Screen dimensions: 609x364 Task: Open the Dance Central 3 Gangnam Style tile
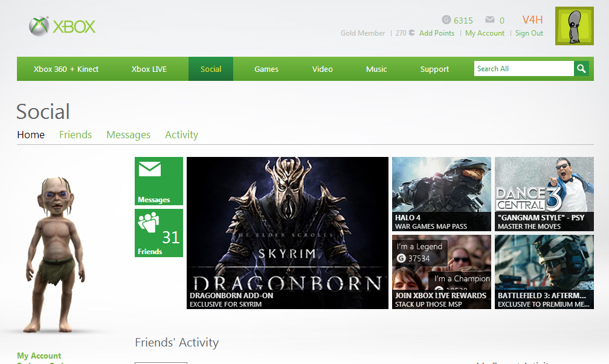[x=544, y=194]
